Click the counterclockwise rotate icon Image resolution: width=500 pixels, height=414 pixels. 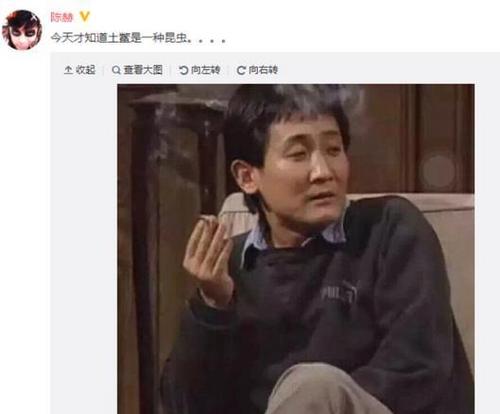[184, 70]
